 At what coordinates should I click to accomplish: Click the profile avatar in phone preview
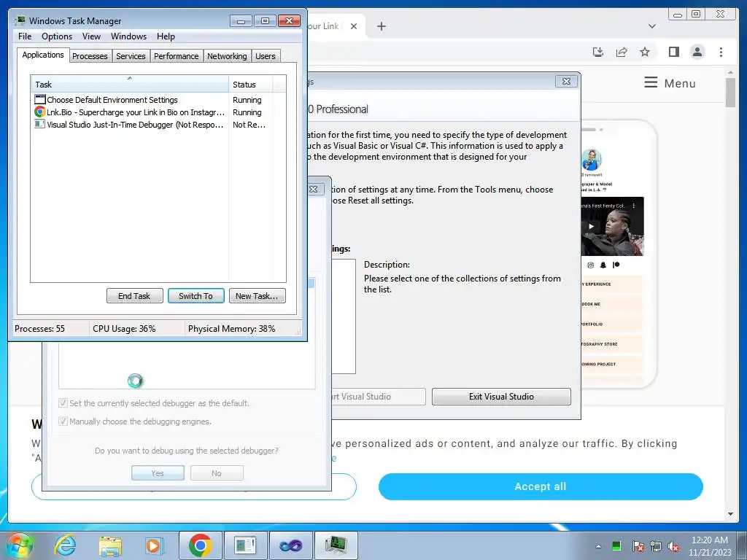click(591, 160)
